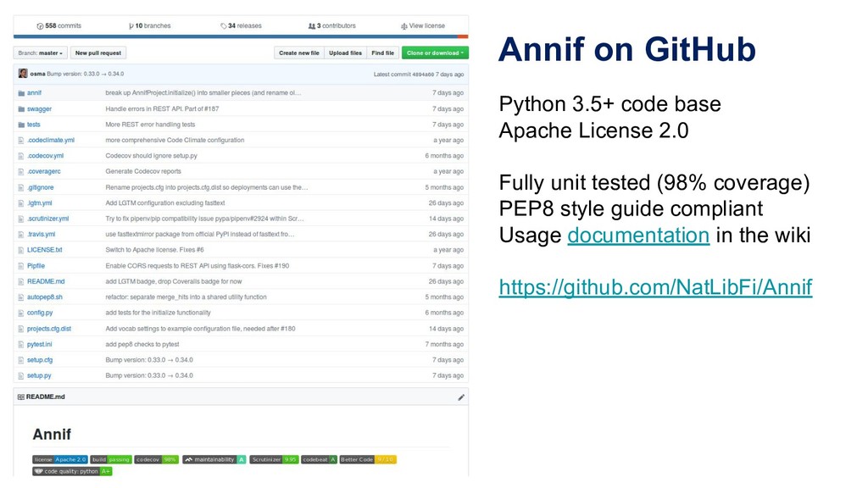Open .travis.yml file

41,234
